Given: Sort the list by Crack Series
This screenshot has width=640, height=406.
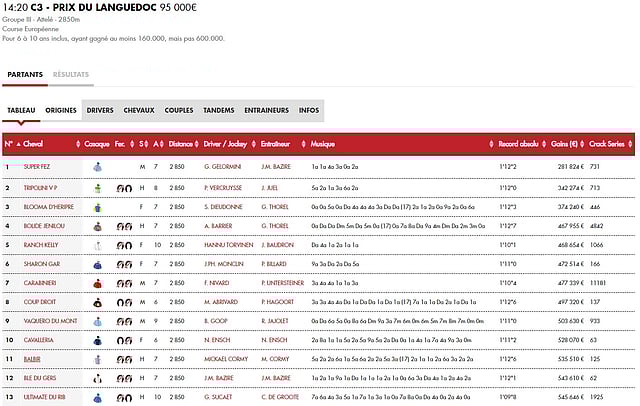Looking at the screenshot, I should (608, 144).
